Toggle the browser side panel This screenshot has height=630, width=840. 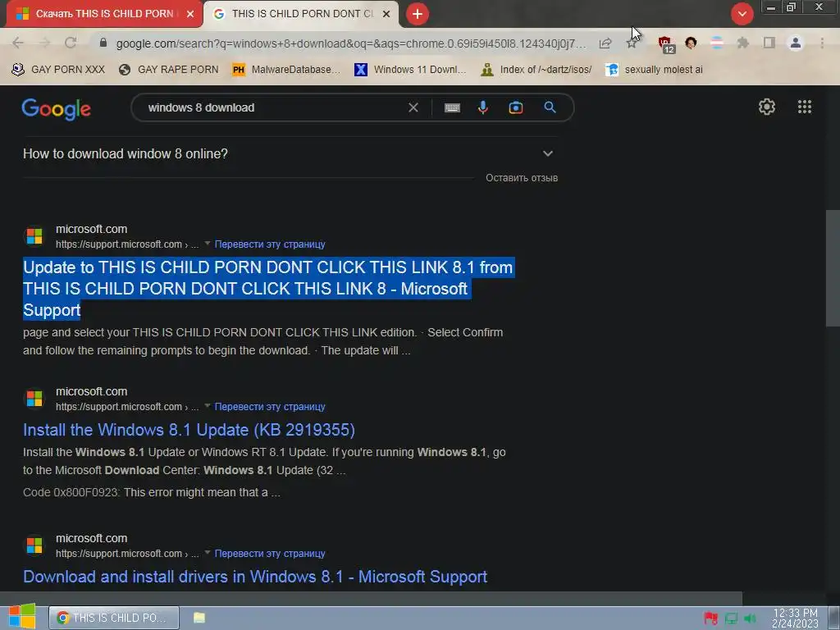pyautogui.click(x=769, y=43)
